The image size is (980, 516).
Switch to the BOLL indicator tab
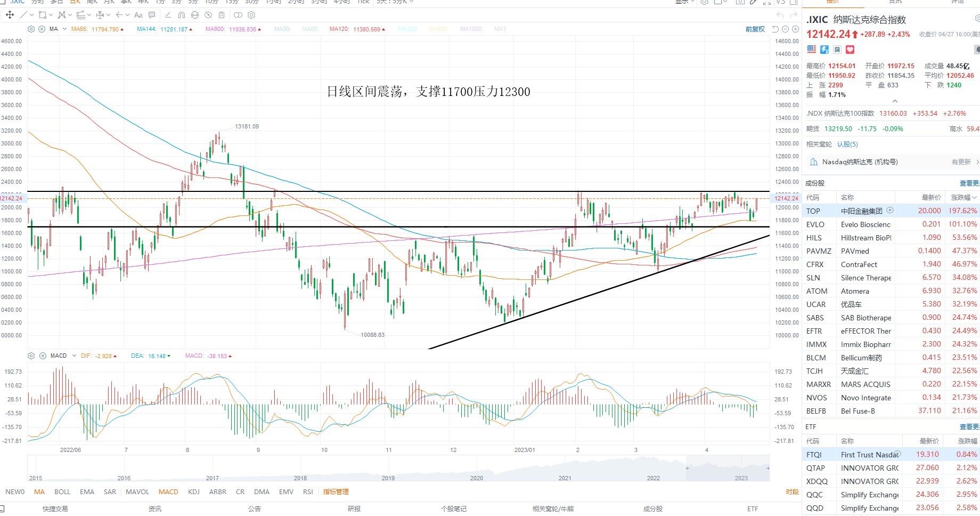(62, 492)
